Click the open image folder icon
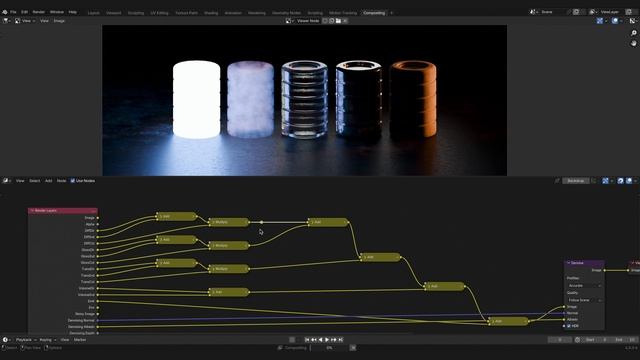The height and width of the screenshot is (360, 640). (x=338, y=21)
